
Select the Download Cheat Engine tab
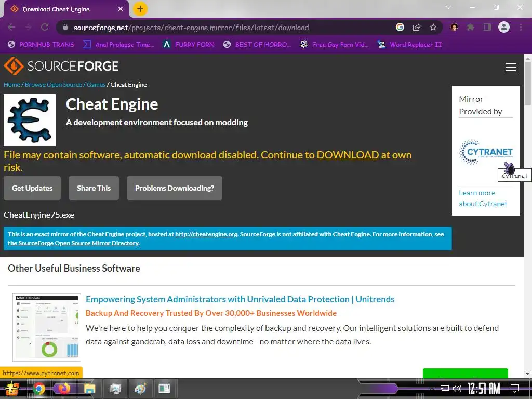tap(66, 9)
